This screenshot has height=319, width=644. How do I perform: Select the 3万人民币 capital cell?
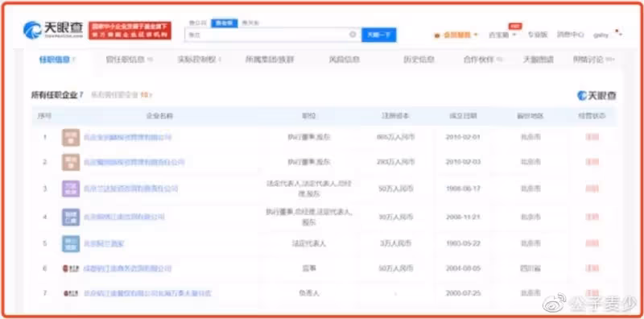(x=395, y=243)
